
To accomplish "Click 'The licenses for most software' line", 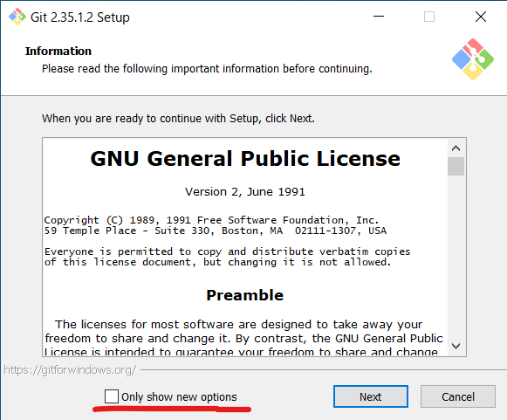I will point(238,325).
